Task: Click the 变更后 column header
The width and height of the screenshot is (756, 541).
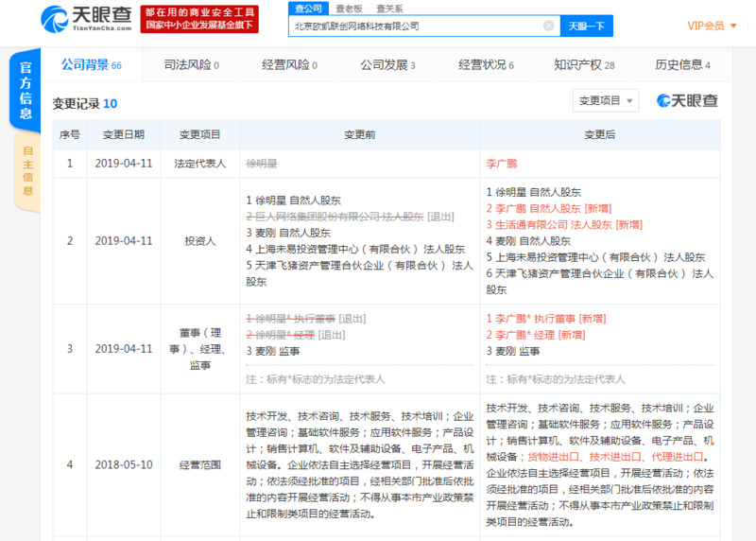Action: 600,134
